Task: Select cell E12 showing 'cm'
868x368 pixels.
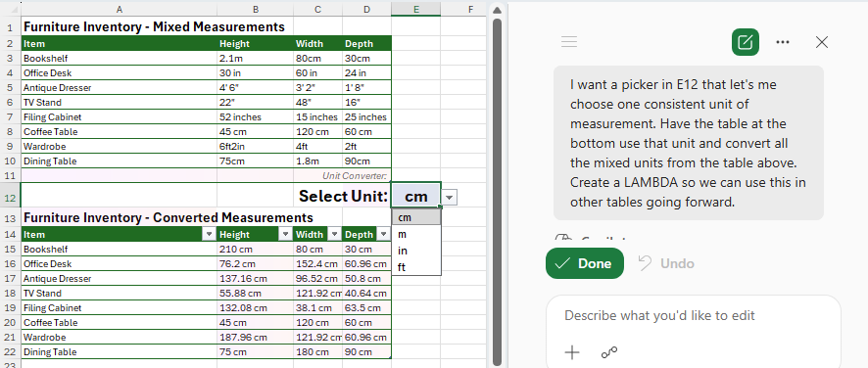Action: click(x=415, y=196)
